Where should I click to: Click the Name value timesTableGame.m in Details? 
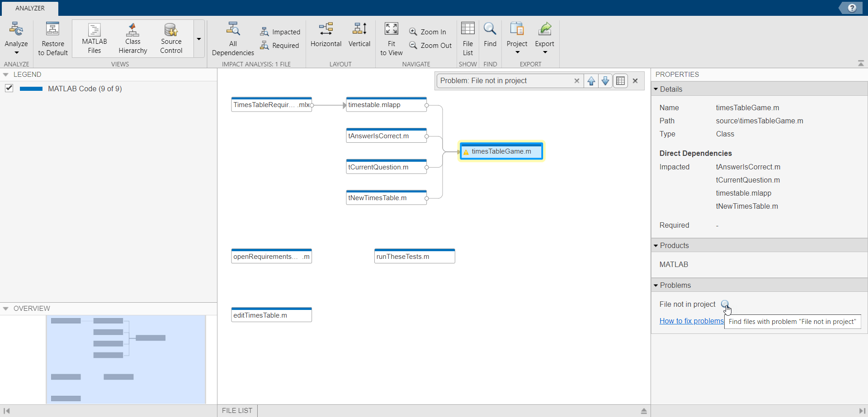pyautogui.click(x=747, y=108)
